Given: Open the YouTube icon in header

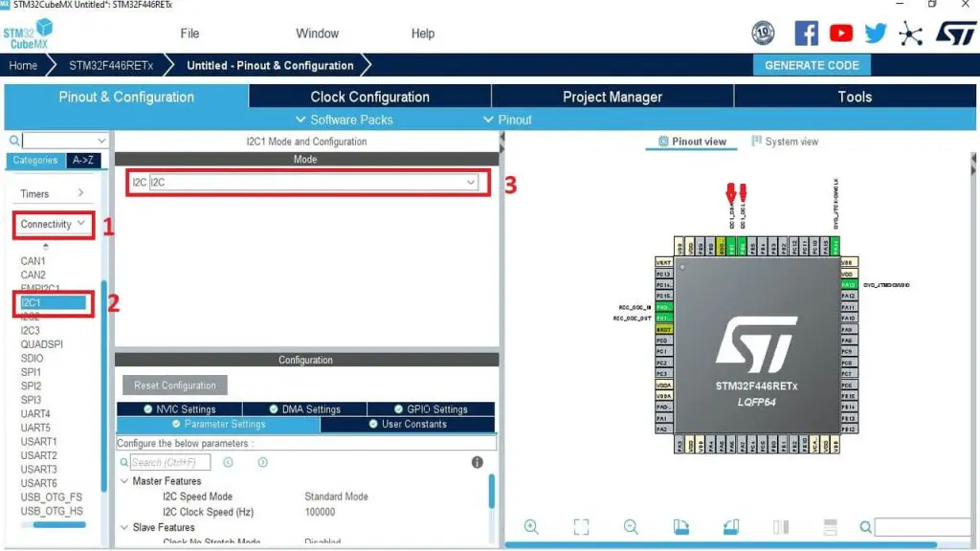Looking at the screenshot, I should coord(840,33).
